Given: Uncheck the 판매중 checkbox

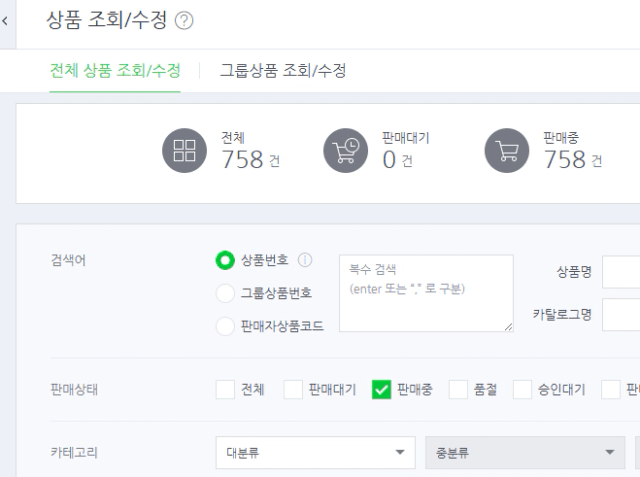Looking at the screenshot, I should click(381, 390).
